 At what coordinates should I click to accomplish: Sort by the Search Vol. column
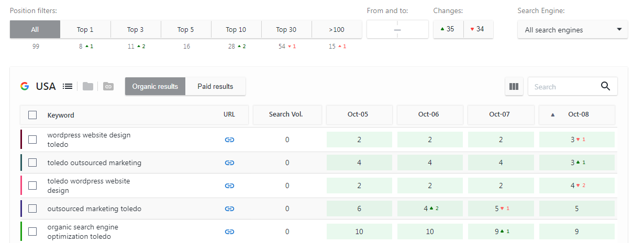coord(287,114)
